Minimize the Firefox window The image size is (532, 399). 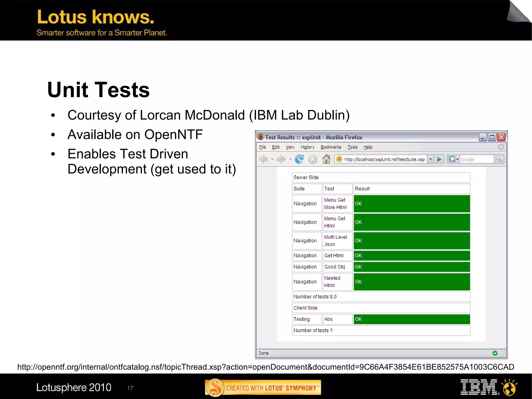pos(483,137)
